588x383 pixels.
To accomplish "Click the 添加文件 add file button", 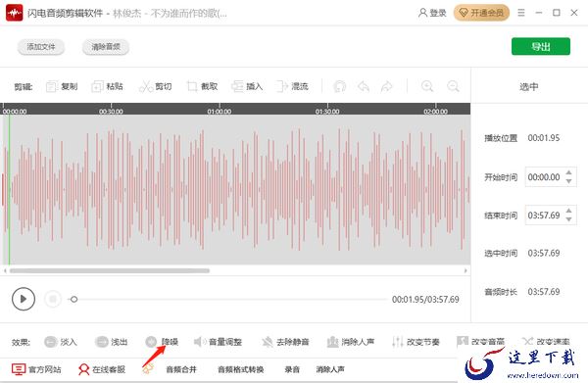I will click(41, 47).
